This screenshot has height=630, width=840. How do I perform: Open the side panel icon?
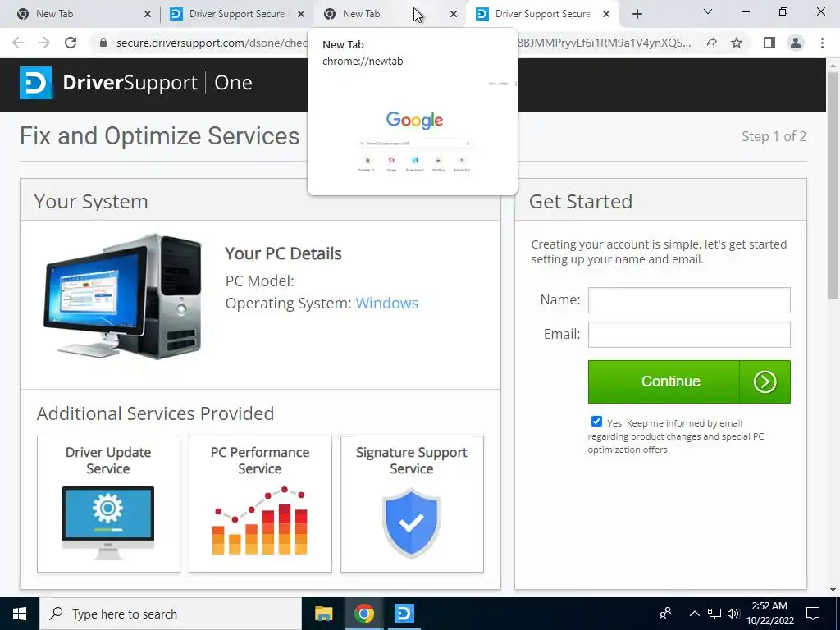(x=769, y=43)
